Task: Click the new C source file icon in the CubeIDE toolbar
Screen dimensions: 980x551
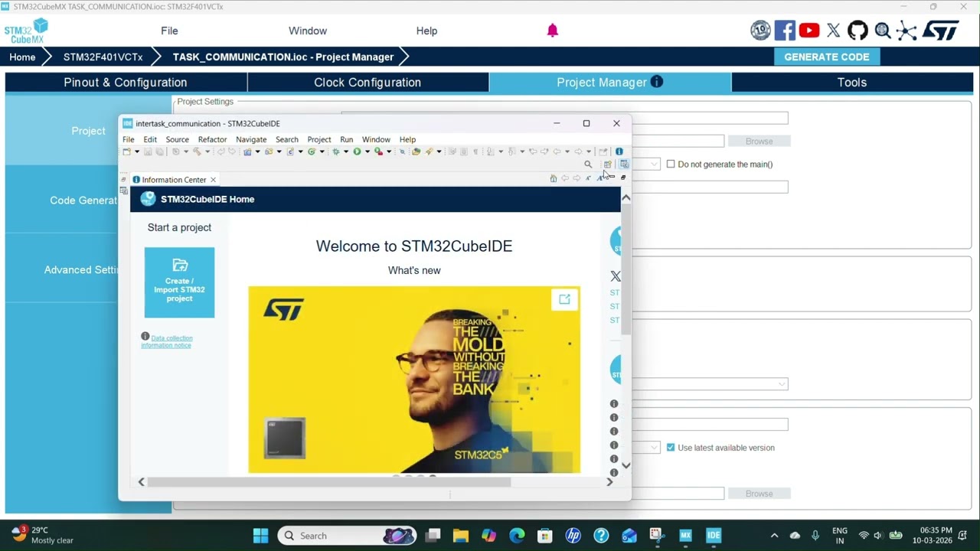Action: [291, 152]
